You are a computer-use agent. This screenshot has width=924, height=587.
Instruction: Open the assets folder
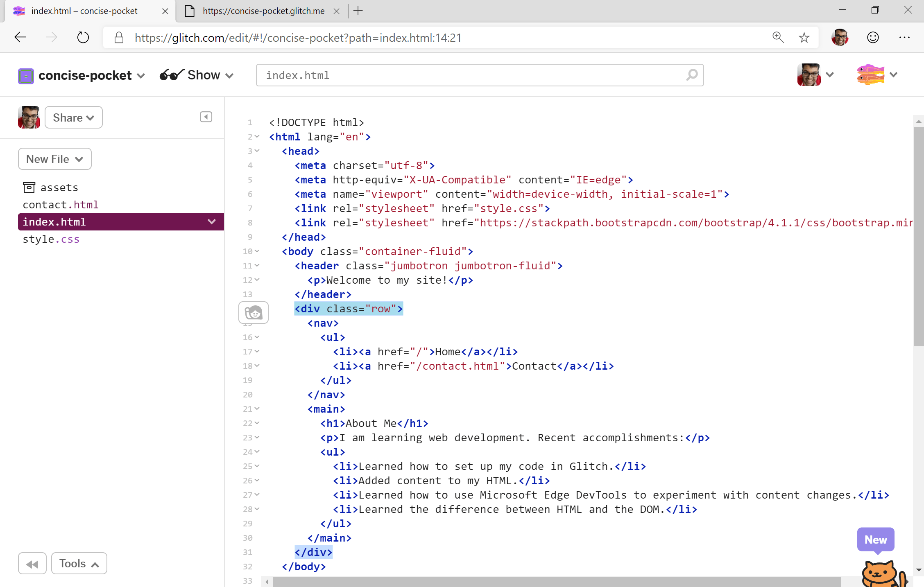(x=59, y=187)
